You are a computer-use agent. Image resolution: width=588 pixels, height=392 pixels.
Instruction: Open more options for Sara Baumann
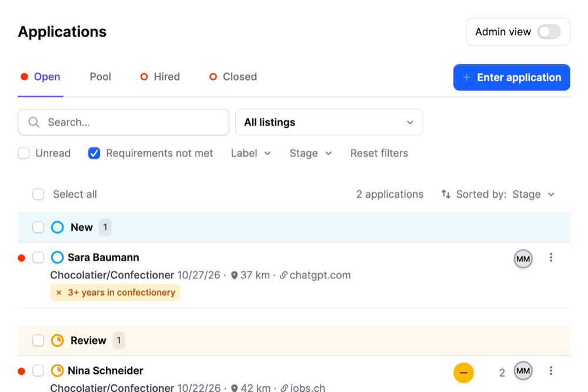click(x=551, y=258)
